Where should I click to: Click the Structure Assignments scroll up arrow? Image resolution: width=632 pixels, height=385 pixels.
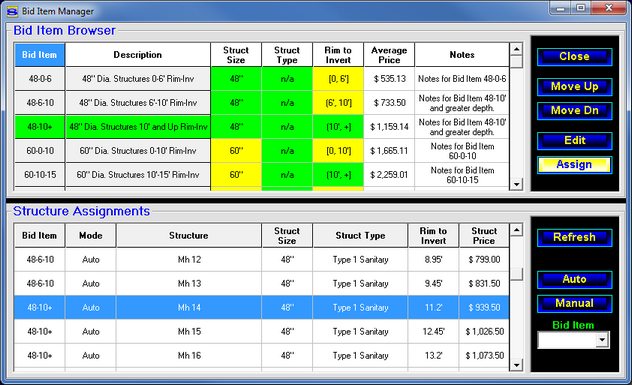point(516,230)
